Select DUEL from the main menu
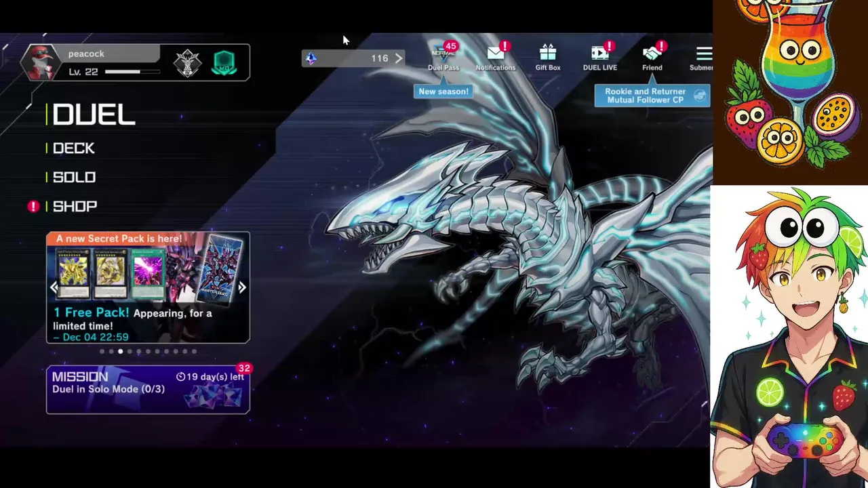868x488 pixels. (x=94, y=115)
